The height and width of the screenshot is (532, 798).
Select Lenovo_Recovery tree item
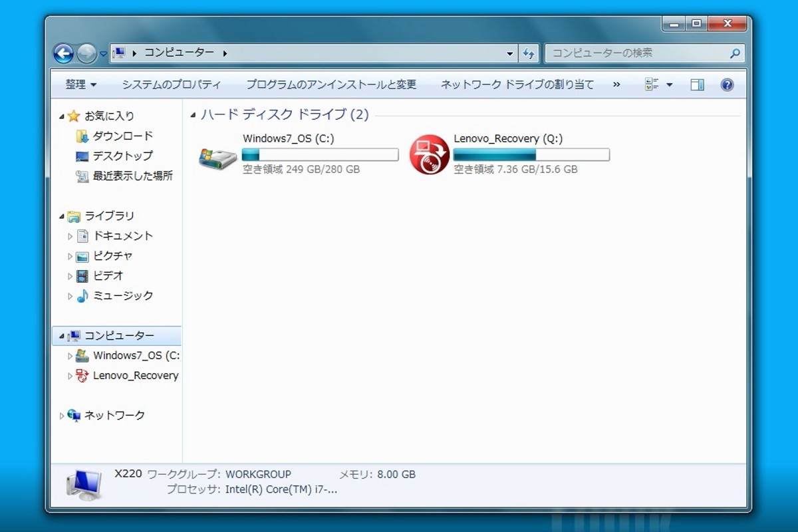pos(136,375)
